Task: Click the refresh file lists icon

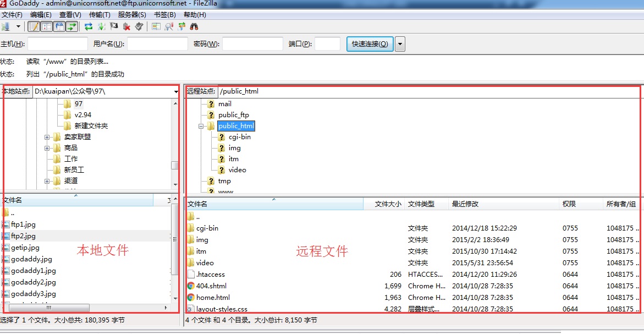Action: [x=89, y=26]
